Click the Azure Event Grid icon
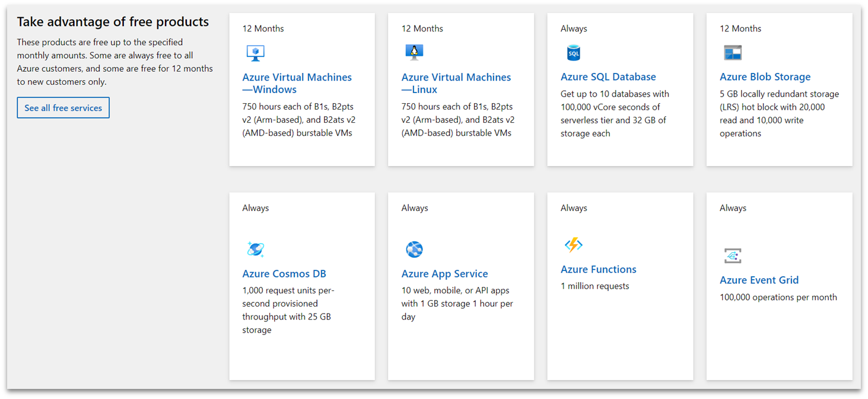This screenshot has width=868, height=399. [732, 255]
